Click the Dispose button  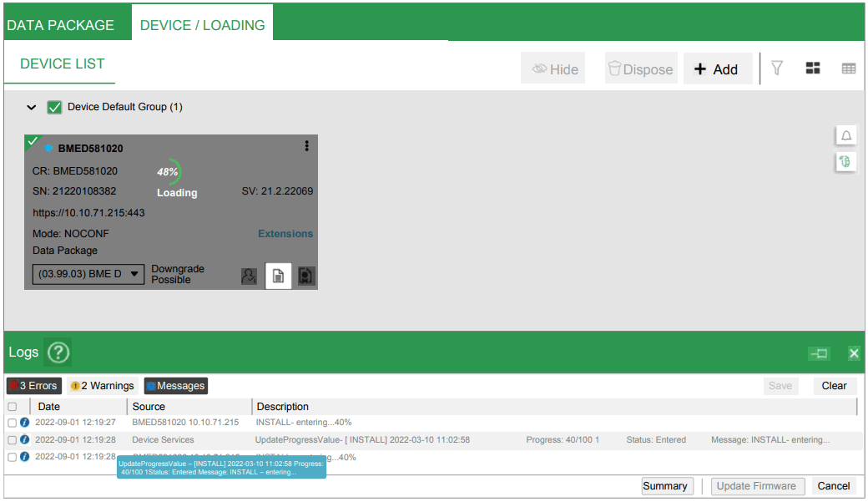pyautogui.click(x=640, y=68)
